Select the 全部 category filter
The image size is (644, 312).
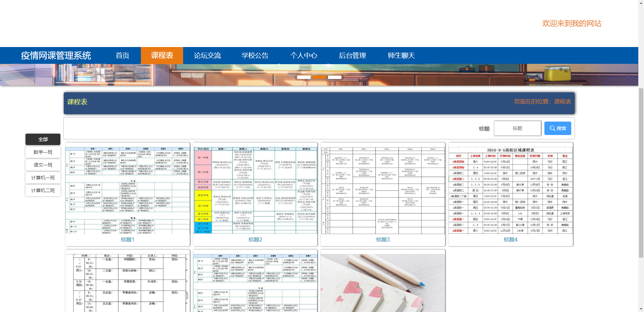43,139
